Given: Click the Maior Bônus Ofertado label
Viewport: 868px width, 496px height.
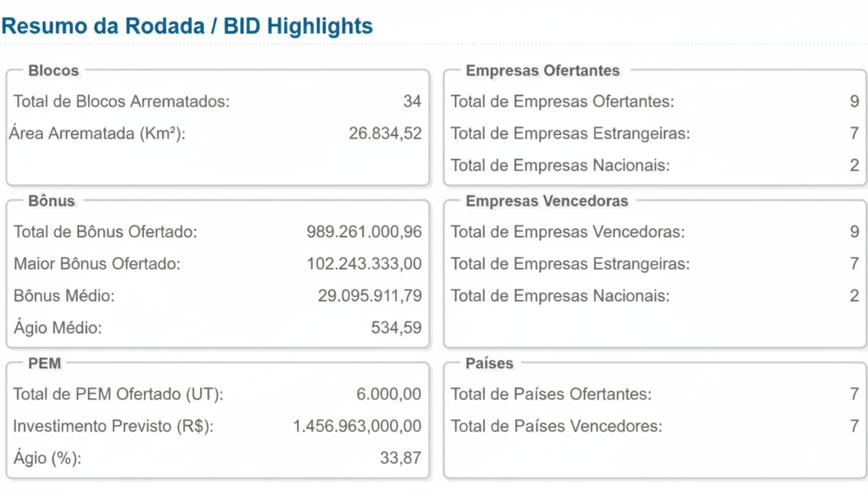Looking at the screenshot, I should [x=97, y=264].
